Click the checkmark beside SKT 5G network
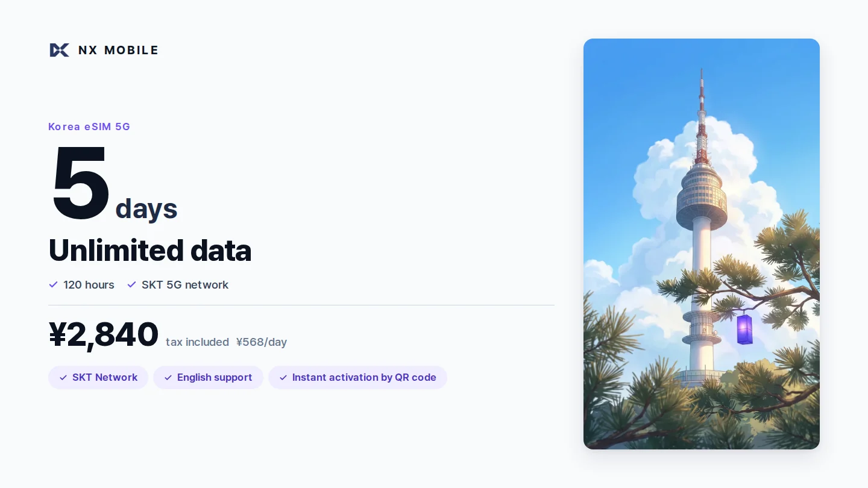The width and height of the screenshot is (868, 488). point(131,284)
